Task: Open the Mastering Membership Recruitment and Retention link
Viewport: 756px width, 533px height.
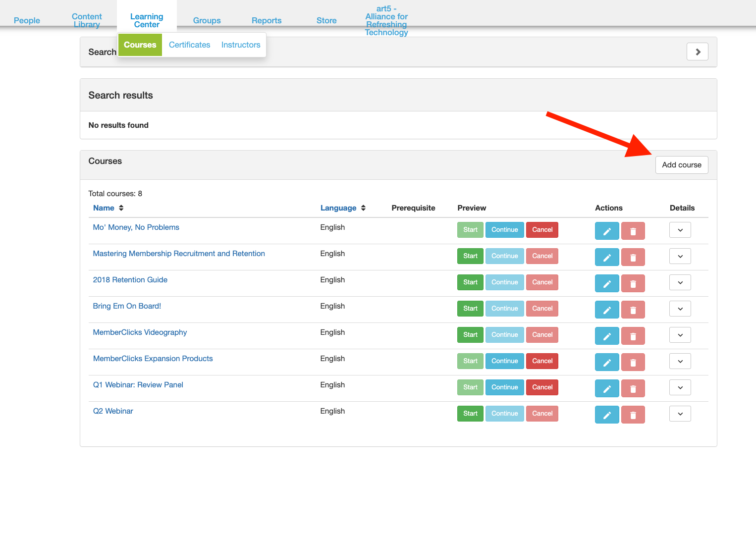Action: pyautogui.click(x=179, y=254)
